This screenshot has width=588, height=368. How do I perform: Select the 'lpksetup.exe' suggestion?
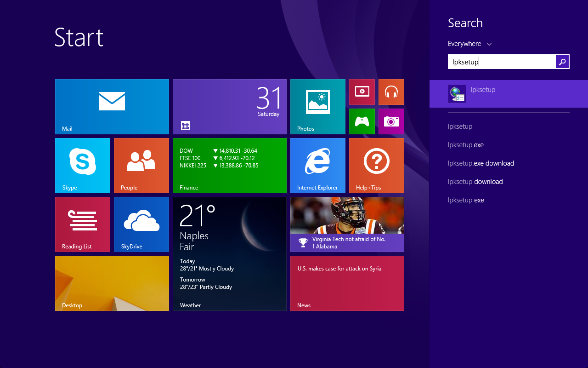click(466, 145)
